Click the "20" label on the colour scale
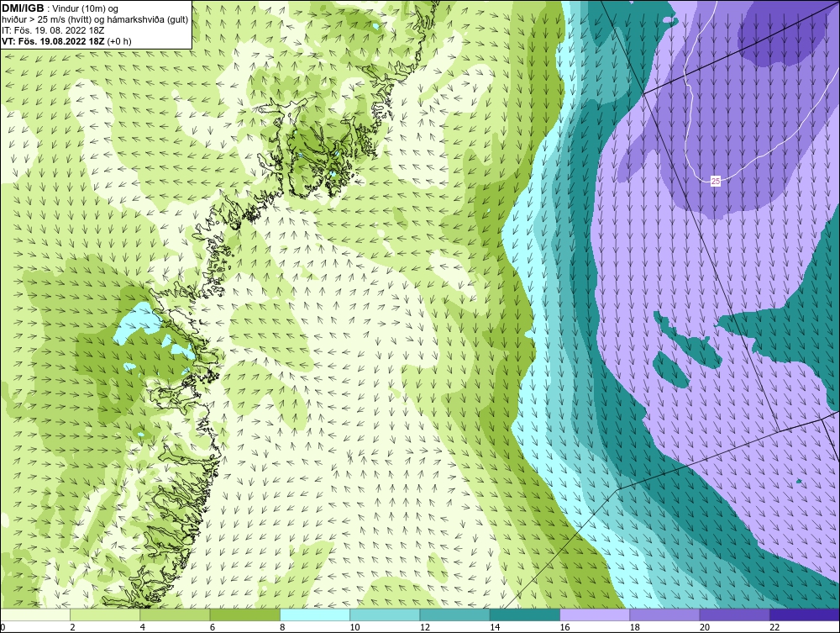The width and height of the screenshot is (840, 633). (705, 627)
